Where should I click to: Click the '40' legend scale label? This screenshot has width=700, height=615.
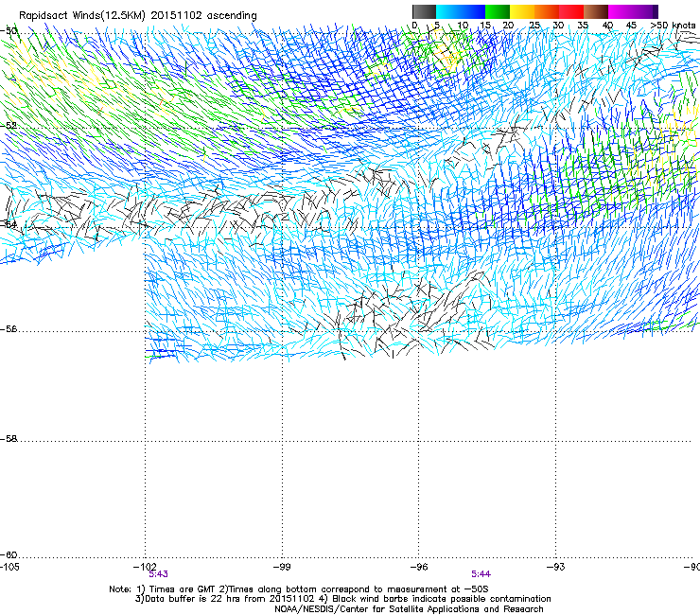point(607,26)
